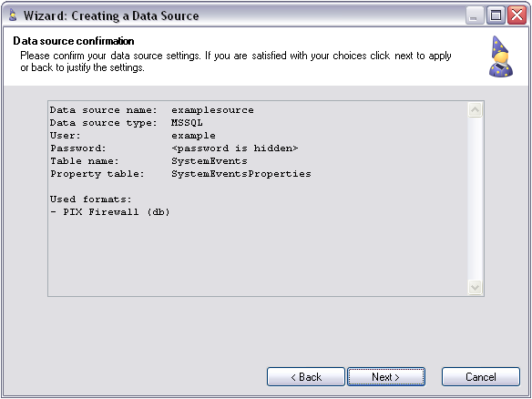The width and height of the screenshot is (532, 399).
Task: Click the summary box scrollbar track
Action: point(476,199)
